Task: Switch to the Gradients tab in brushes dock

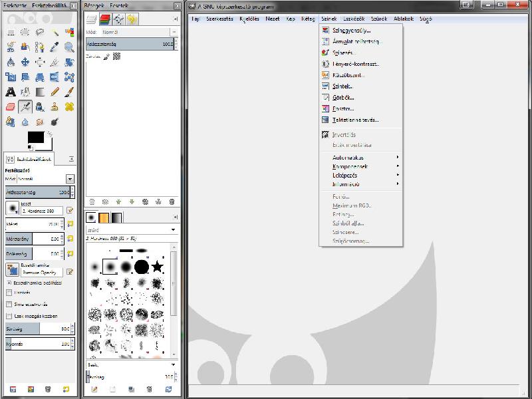Action: click(x=116, y=217)
